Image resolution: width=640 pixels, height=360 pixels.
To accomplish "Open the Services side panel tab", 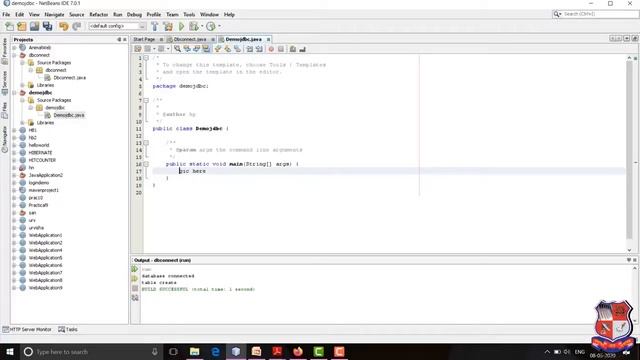I will (x=4, y=83).
